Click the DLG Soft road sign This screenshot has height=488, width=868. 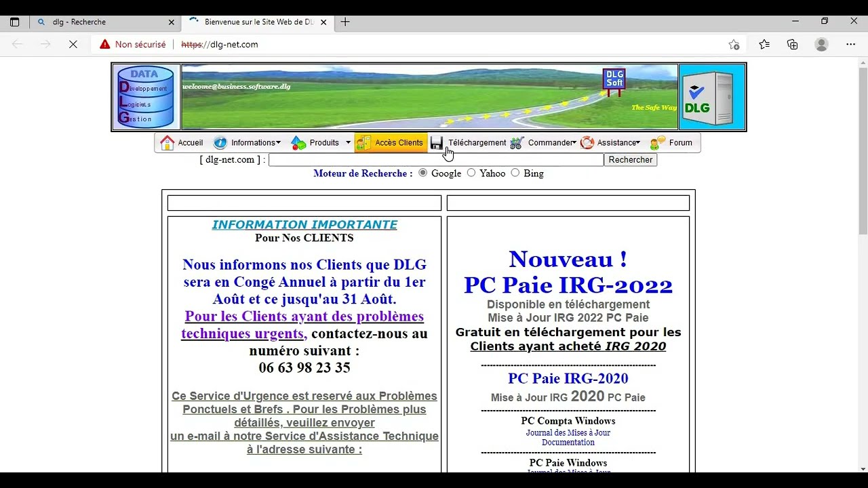click(x=614, y=81)
